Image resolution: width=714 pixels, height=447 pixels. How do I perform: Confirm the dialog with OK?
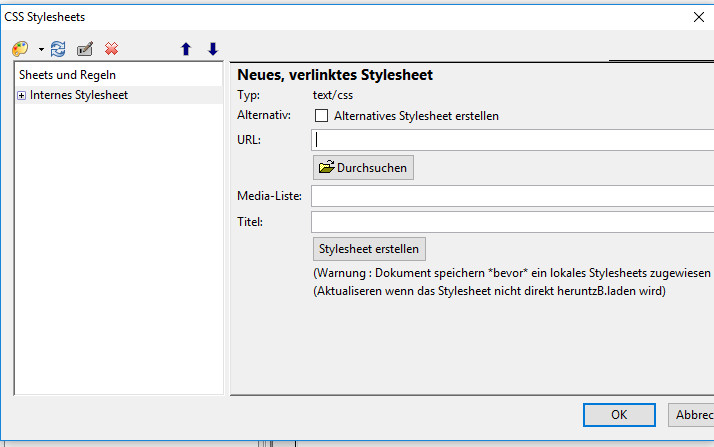tap(619, 415)
